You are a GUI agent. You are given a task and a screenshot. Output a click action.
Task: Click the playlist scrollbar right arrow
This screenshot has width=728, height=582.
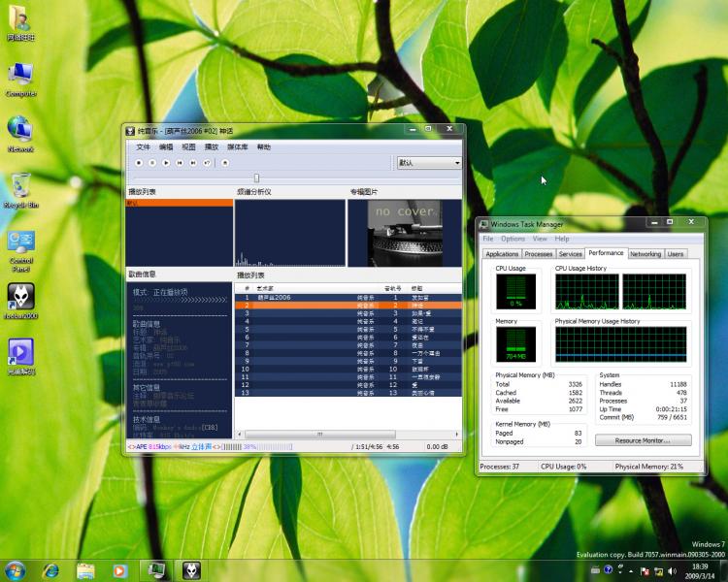tap(457, 435)
